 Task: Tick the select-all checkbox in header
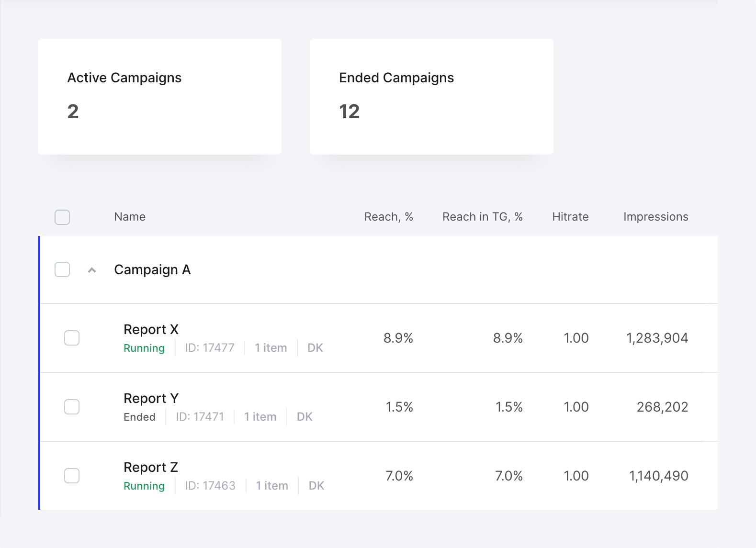click(x=62, y=217)
